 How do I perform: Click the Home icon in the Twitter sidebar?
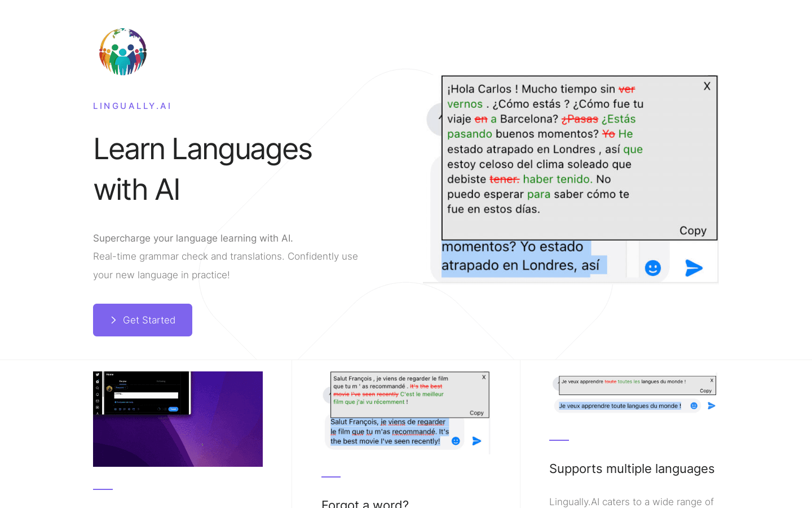click(98, 382)
